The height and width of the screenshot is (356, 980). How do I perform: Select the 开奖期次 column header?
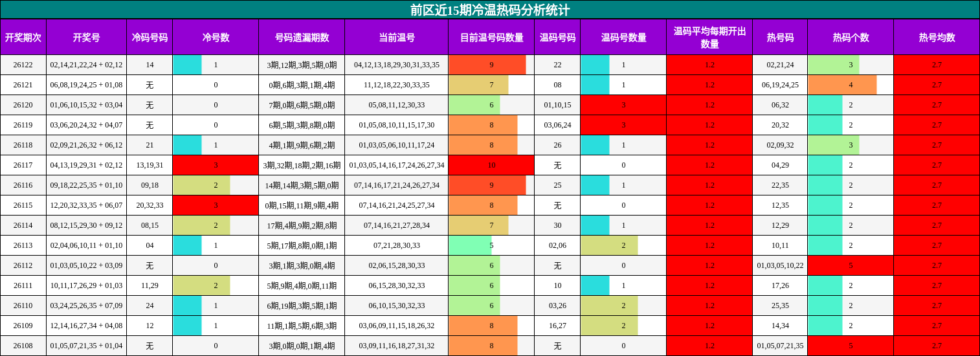tap(23, 38)
